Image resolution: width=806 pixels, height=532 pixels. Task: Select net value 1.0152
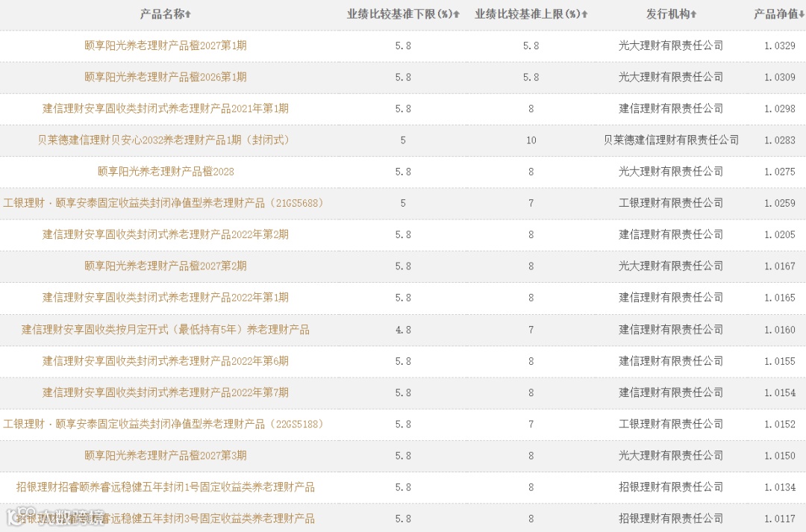click(780, 425)
